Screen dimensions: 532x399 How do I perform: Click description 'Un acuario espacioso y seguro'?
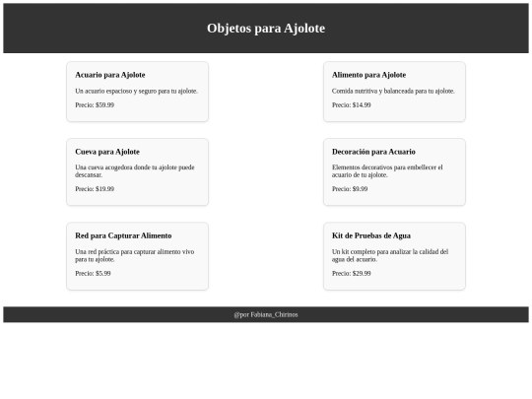(x=136, y=91)
